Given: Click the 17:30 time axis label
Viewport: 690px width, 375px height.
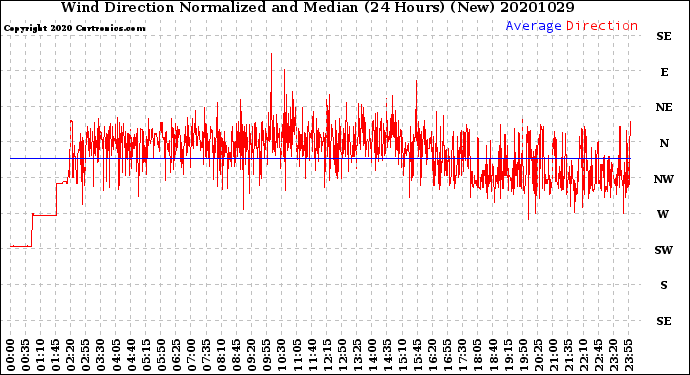Looking at the screenshot, I should (x=462, y=355).
